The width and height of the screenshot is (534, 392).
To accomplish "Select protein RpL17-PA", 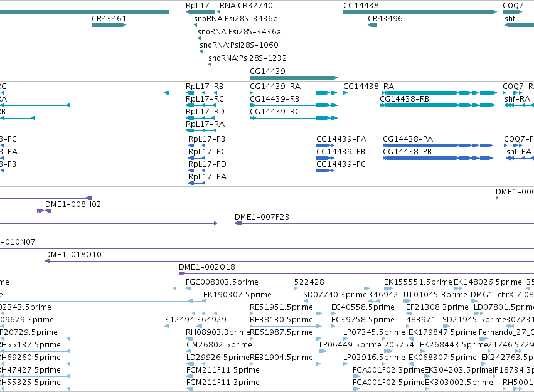I will pyautogui.click(x=208, y=177).
